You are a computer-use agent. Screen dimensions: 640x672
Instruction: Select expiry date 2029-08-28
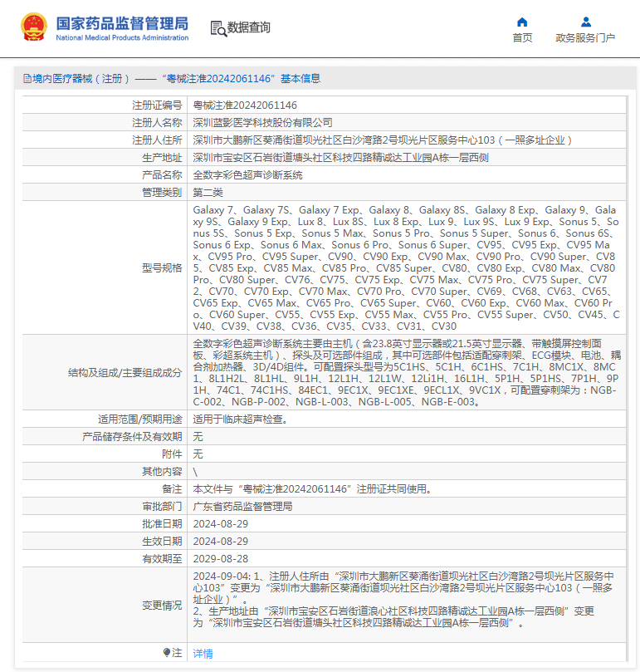click(221, 559)
